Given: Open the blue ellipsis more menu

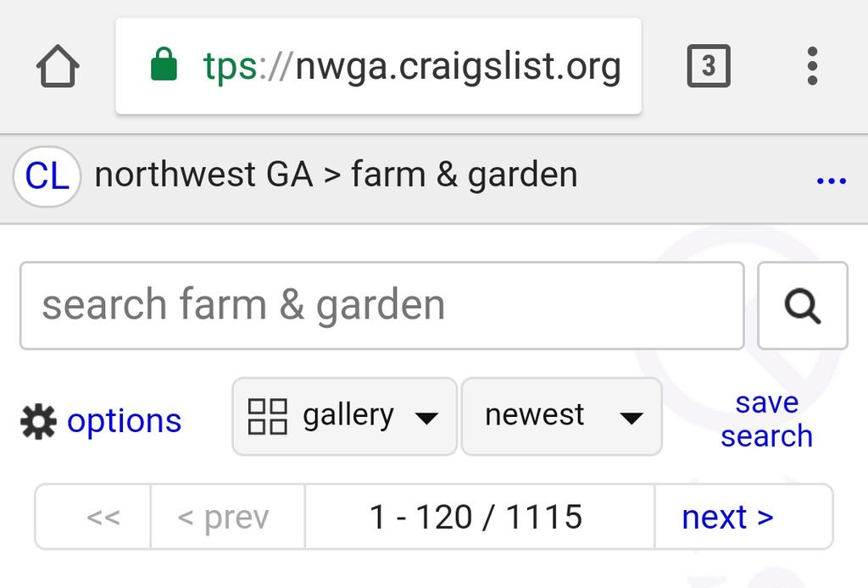Looking at the screenshot, I should (x=831, y=180).
